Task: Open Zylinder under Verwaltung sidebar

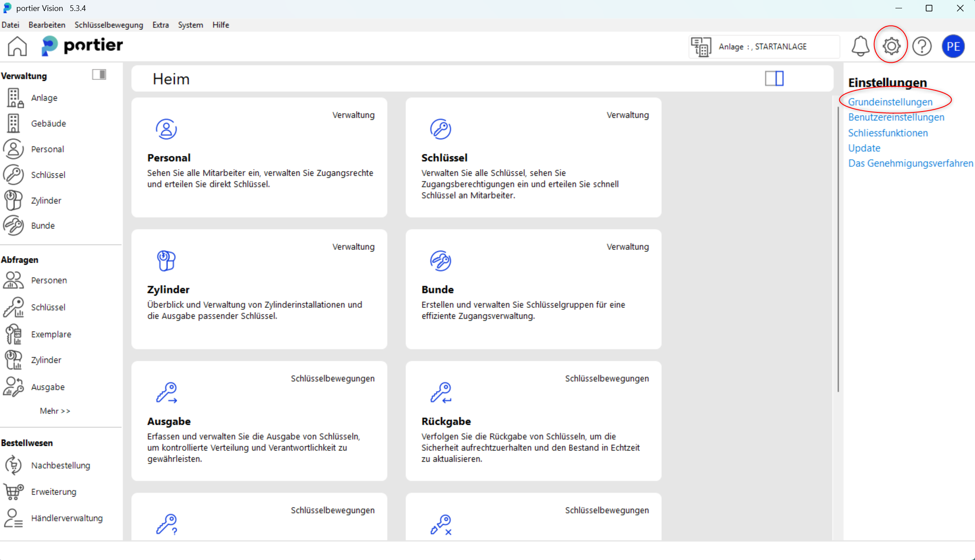Action: pyautogui.click(x=46, y=200)
